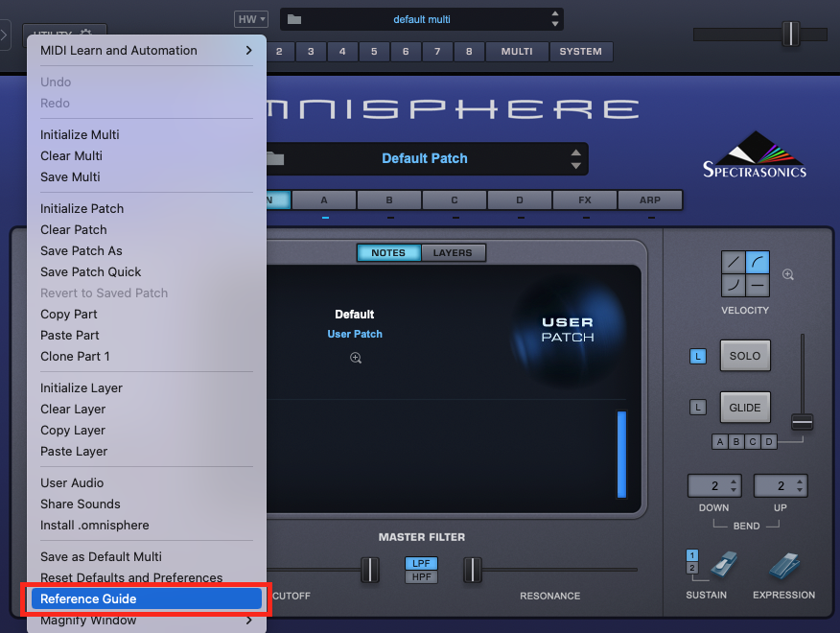This screenshot has height=633, width=840.
Task: Open the patch browser folder icon
Action: coord(275,158)
